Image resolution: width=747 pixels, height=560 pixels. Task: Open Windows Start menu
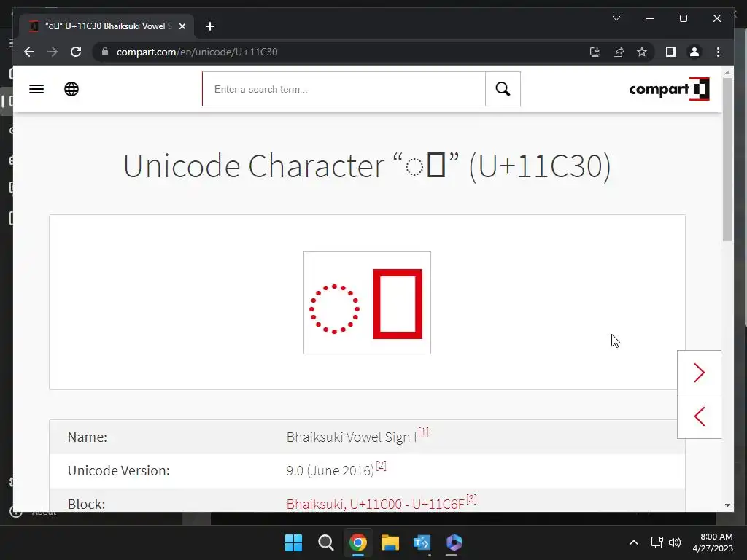pyautogui.click(x=293, y=542)
